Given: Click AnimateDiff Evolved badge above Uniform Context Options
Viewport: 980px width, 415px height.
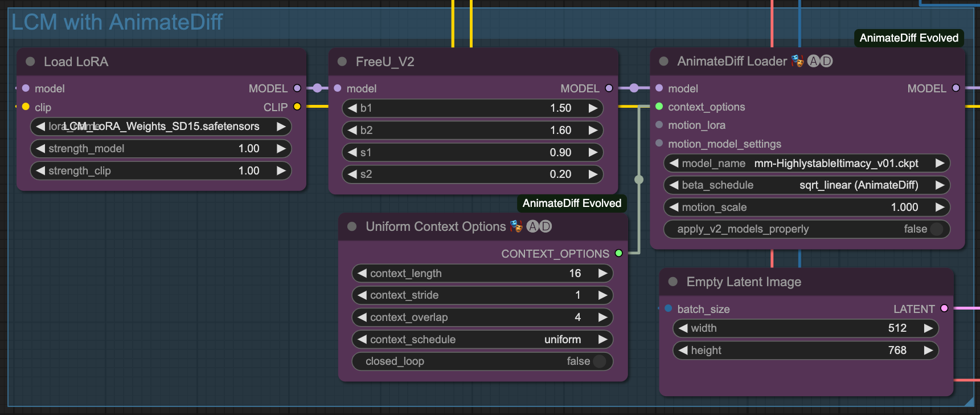Looking at the screenshot, I should (572, 204).
